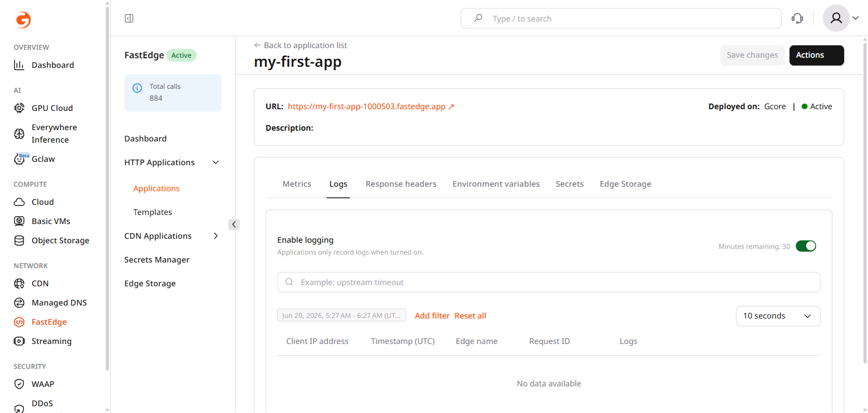Click the FastEdge code icon
The width and height of the screenshot is (868, 413).
pos(19,322)
